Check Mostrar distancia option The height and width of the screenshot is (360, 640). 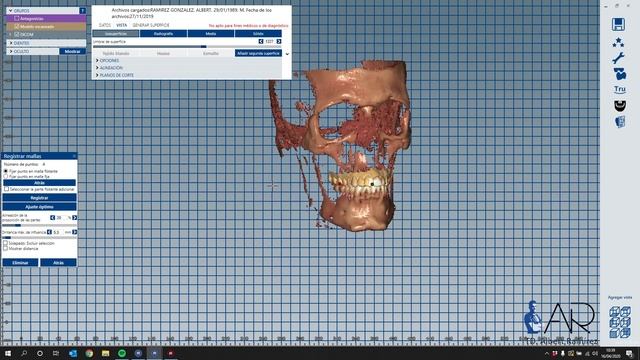pos(6,249)
